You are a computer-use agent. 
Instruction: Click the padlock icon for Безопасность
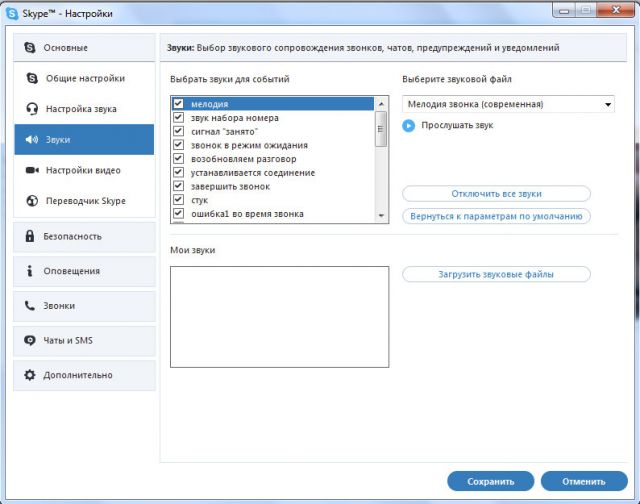coord(30,236)
